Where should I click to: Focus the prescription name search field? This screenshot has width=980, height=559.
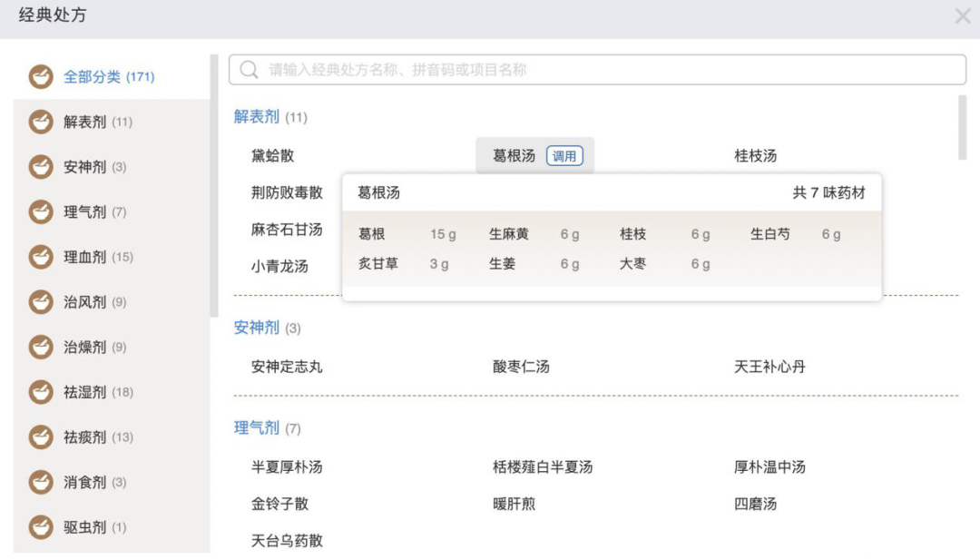608,70
